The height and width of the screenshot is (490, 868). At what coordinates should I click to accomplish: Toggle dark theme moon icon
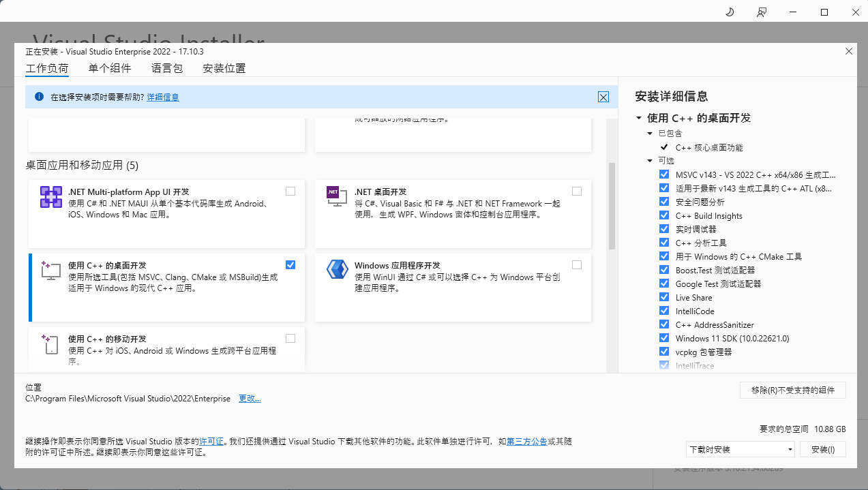pyautogui.click(x=729, y=12)
